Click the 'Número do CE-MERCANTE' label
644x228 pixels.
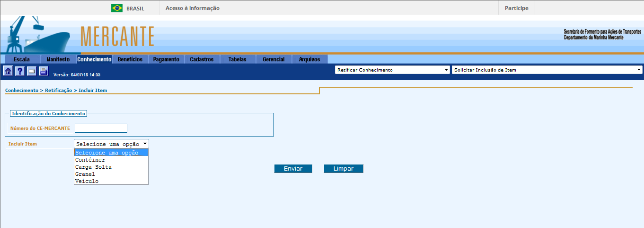(x=40, y=128)
